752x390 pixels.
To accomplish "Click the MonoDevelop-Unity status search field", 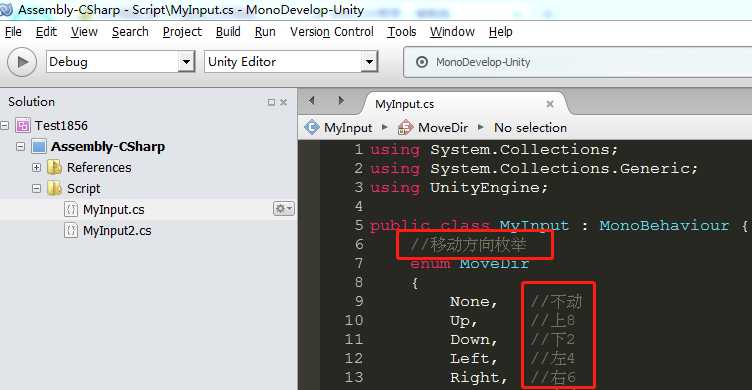I will click(x=577, y=62).
